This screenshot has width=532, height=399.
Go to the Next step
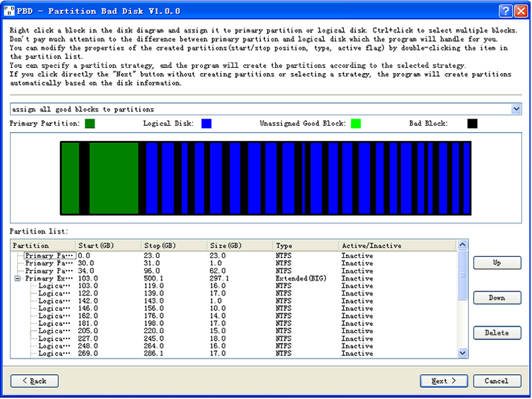click(443, 381)
